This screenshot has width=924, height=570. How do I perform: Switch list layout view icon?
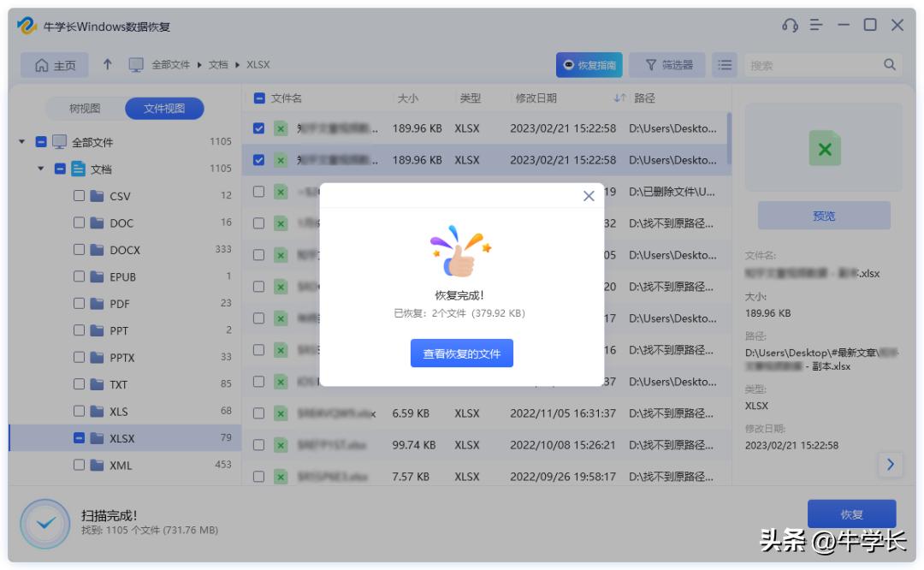coord(725,65)
